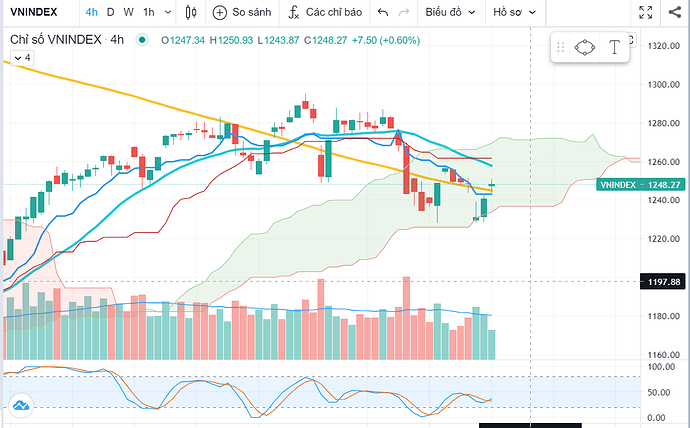Switch to the D daily timeframe
Screen dimensions: 690x428
click(x=110, y=13)
